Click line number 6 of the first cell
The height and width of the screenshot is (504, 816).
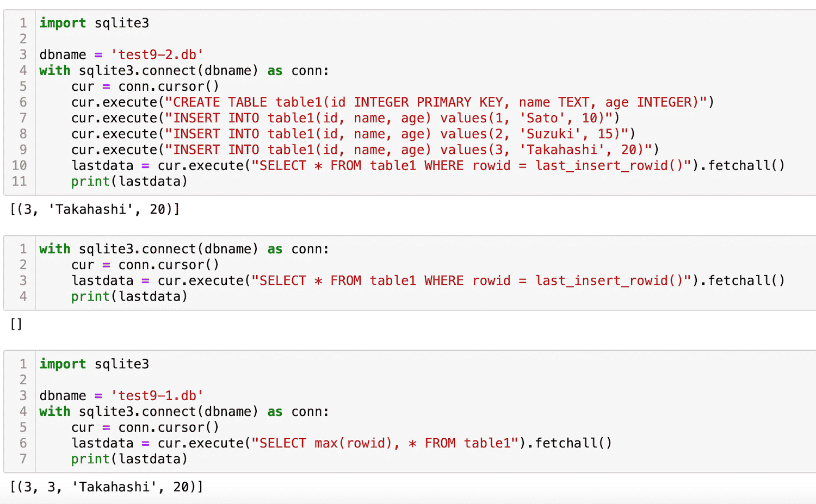(x=23, y=102)
